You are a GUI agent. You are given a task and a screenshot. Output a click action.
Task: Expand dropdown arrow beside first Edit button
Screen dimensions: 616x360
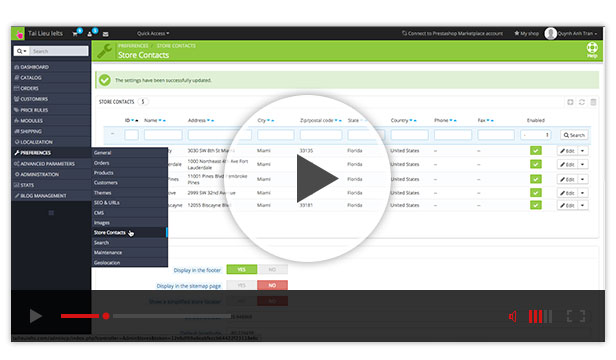coord(583,151)
